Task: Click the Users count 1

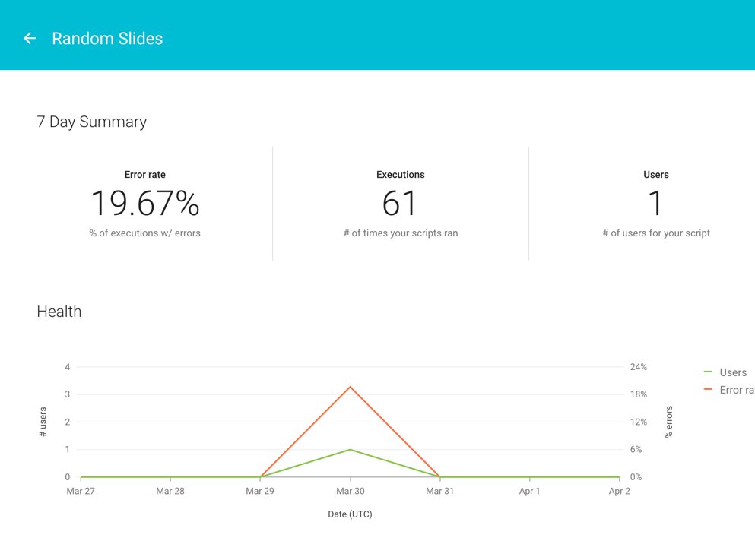Action: 655,203
